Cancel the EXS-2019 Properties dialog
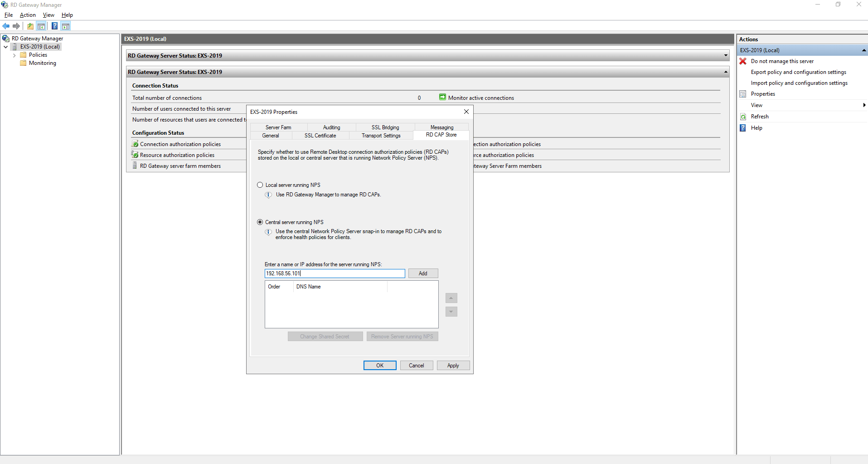This screenshot has height=464, width=868. click(417, 366)
